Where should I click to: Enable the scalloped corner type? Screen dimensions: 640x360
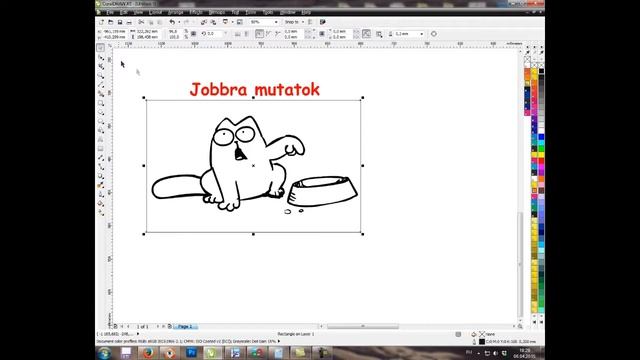coord(269,34)
